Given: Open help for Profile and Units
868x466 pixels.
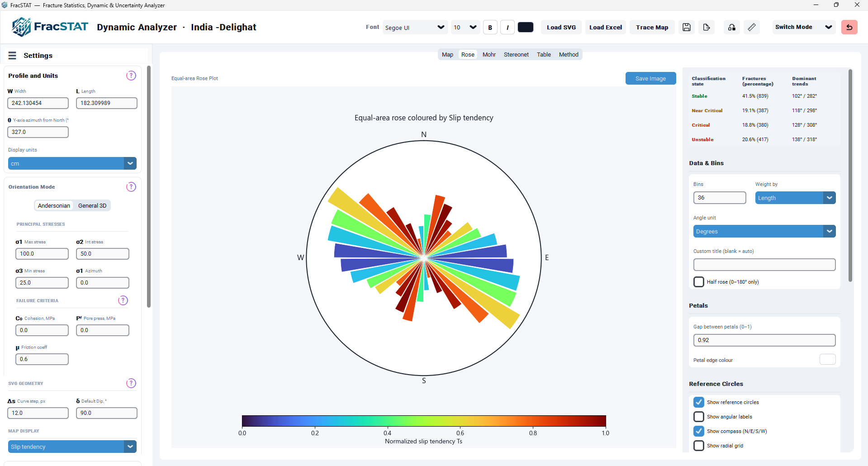Looking at the screenshot, I should [131, 76].
